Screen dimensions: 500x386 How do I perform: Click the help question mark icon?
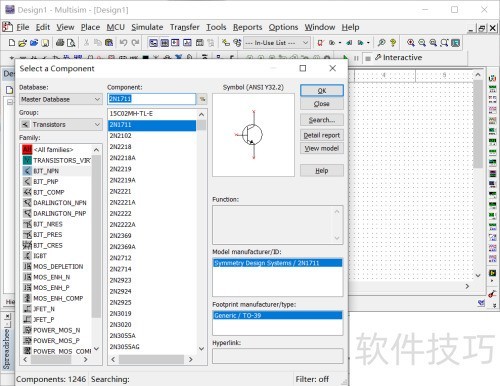(393, 43)
